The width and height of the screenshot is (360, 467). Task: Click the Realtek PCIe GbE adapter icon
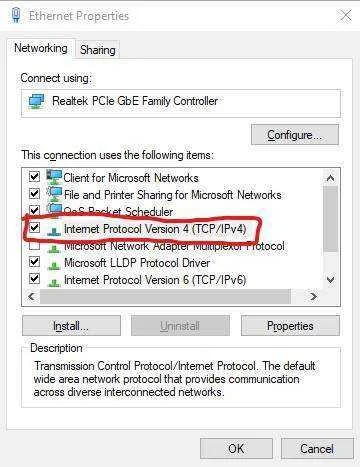(36, 101)
